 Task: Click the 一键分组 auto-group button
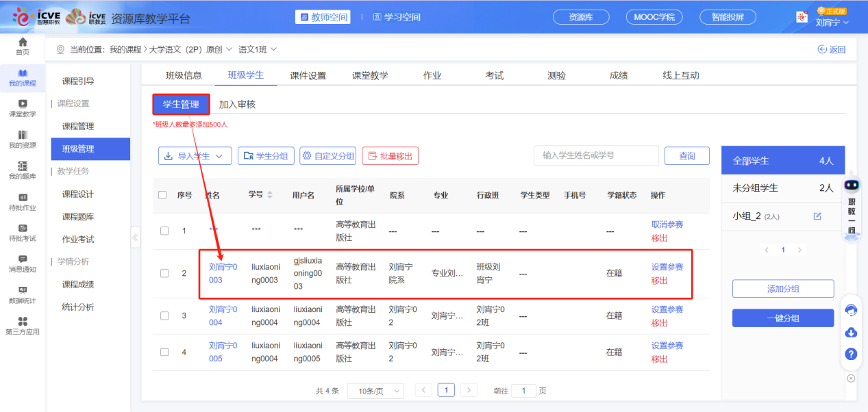(782, 318)
